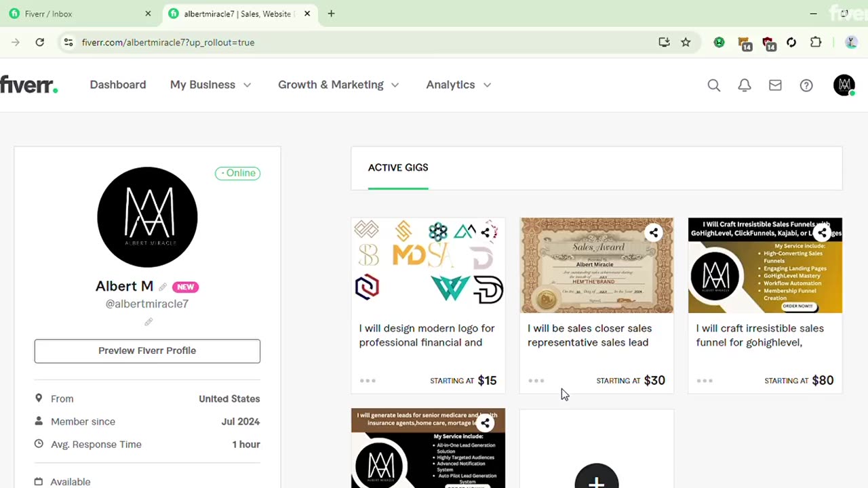
Task: Reload the page in the browser
Action: click(x=40, y=42)
